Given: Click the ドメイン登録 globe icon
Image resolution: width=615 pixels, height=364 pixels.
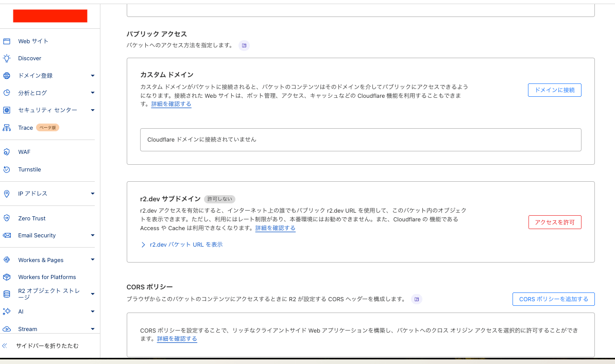Looking at the screenshot, I should click(x=7, y=76).
